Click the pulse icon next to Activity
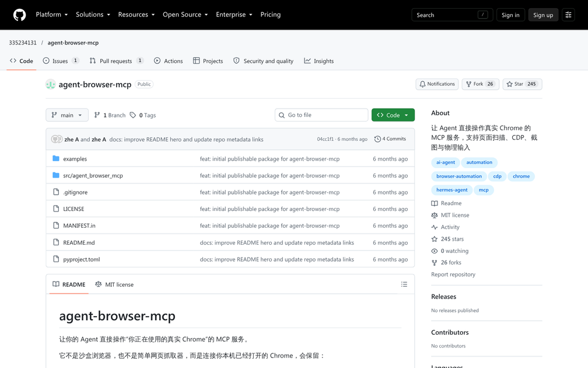 pos(434,227)
